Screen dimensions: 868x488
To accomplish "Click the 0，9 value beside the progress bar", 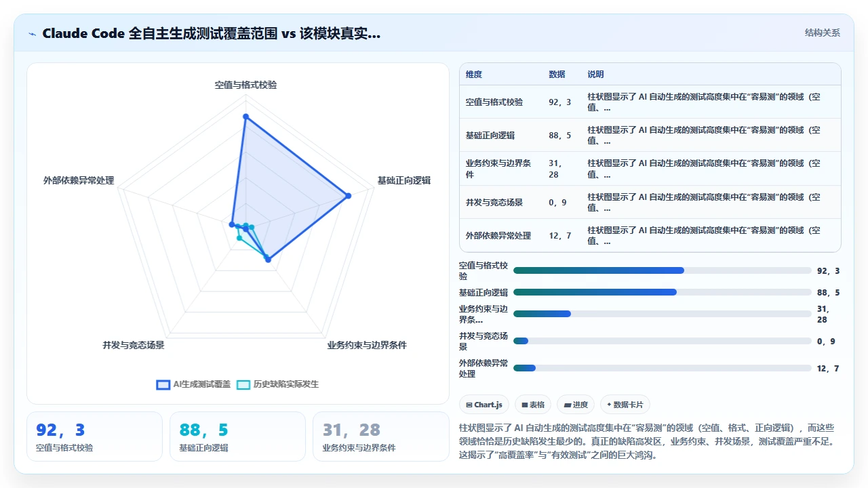I will [x=826, y=341].
